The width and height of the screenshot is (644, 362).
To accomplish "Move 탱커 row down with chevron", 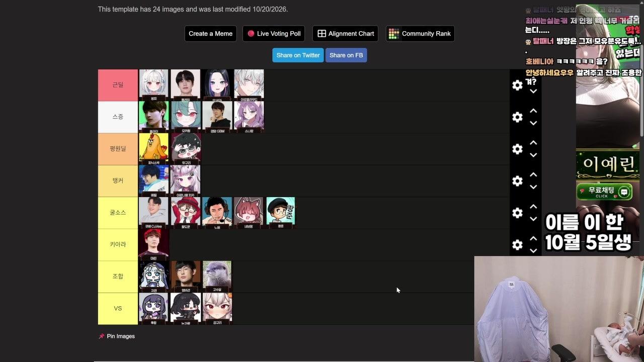I will [x=533, y=187].
